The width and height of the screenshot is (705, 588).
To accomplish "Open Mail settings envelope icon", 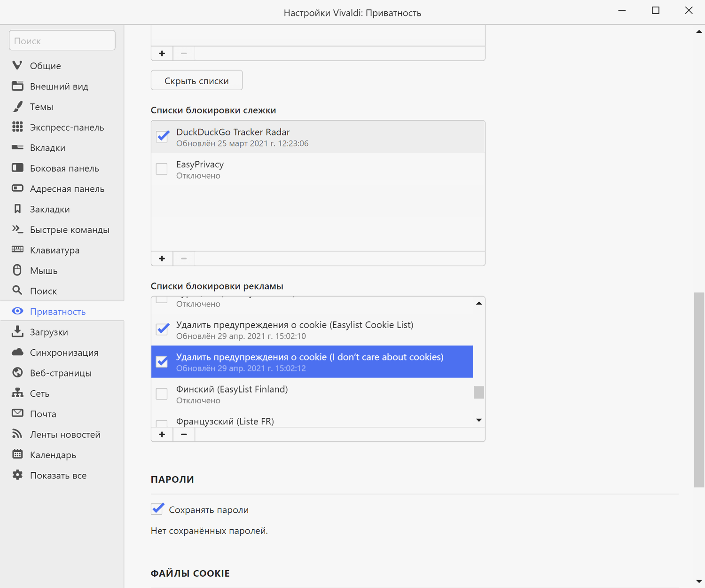I will pyautogui.click(x=17, y=413).
